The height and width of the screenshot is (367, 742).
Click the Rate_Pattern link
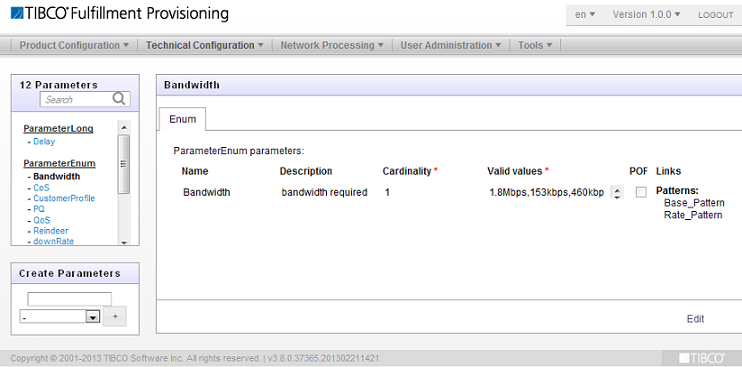coord(693,215)
